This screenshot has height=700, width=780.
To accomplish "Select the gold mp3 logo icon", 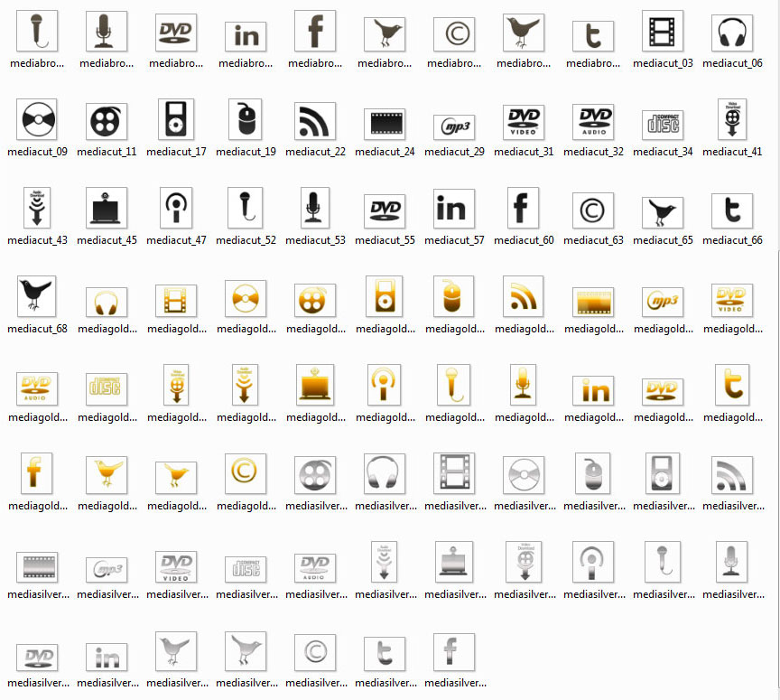I will pyautogui.click(x=663, y=303).
